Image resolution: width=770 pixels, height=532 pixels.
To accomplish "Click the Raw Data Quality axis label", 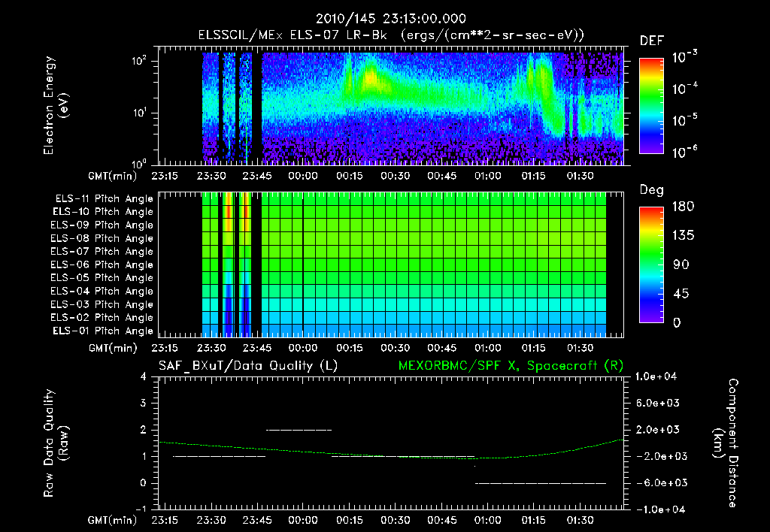I will (56, 443).
